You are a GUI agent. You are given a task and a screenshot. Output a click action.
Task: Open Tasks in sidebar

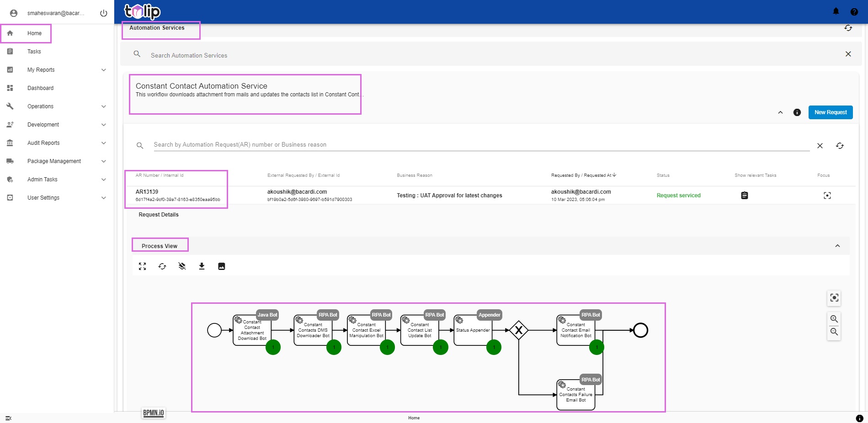pyautogui.click(x=34, y=52)
